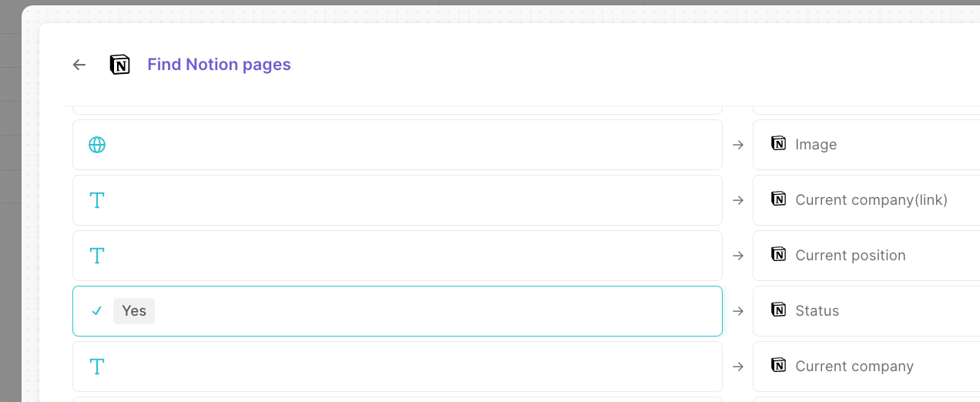Open the Image Notion property selector

tap(866, 145)
